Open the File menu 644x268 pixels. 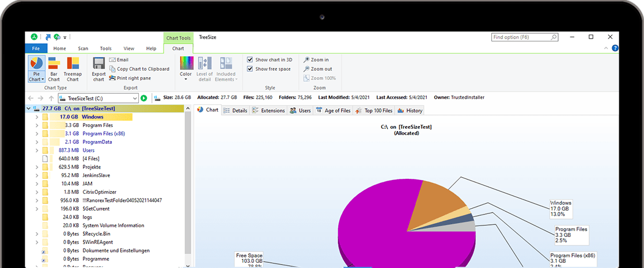[36, 48]
